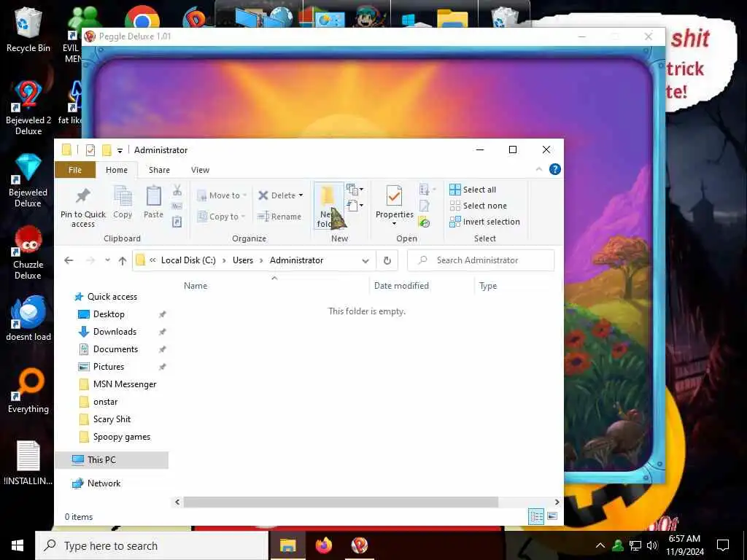The image size is (747, 560).
Task: Expand the New item dropdown
Action: click(x=355, y=190)
